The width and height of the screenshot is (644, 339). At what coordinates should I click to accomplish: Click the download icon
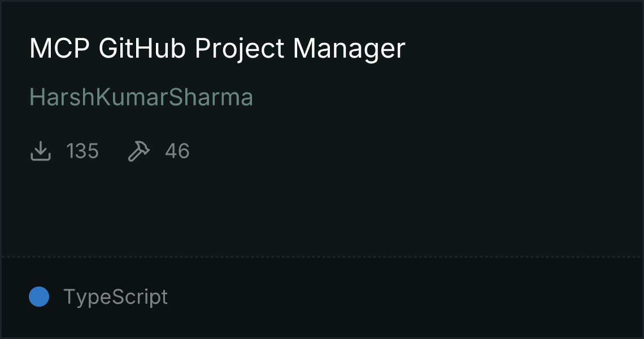[40, 151]
